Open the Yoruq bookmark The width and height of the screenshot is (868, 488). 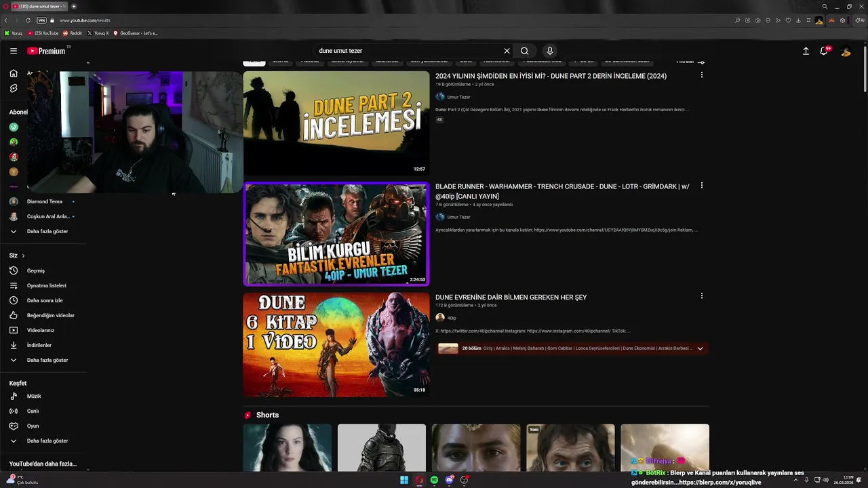[14, 33]
